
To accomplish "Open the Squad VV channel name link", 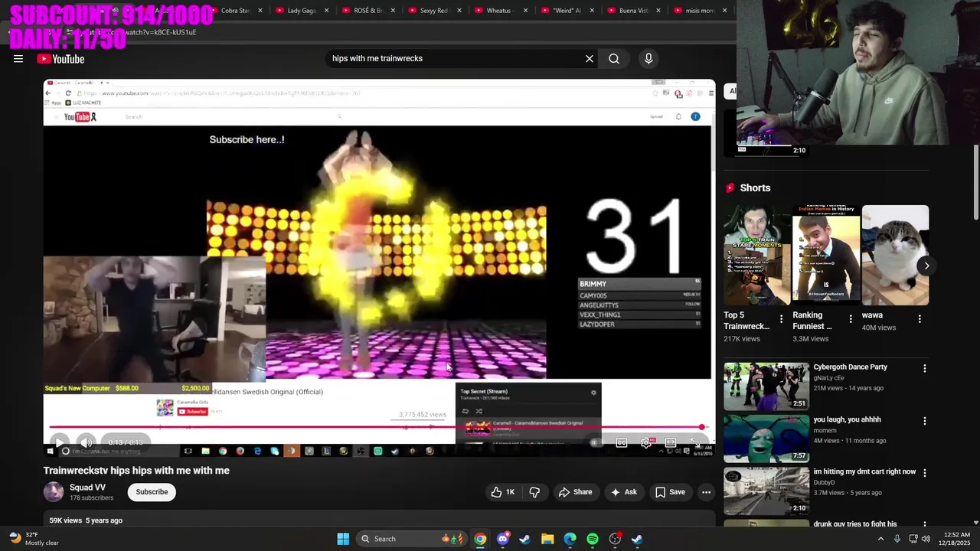I will point(87,487).
